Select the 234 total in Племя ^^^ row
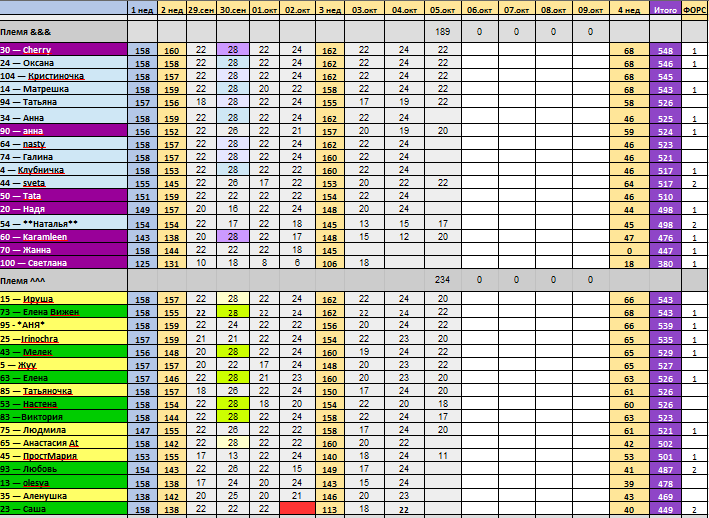Image resolution: width=709 pixels, height=518 pixels. [442, 281]
